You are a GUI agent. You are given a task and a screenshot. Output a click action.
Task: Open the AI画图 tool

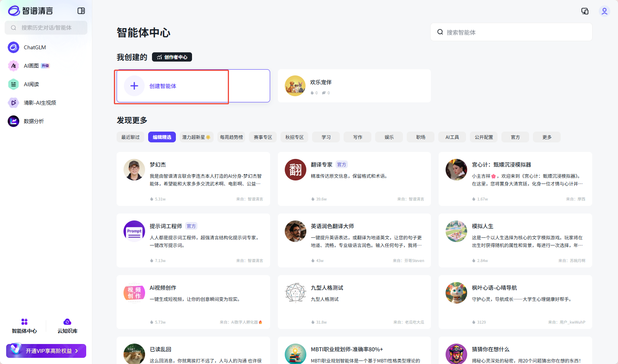point(31,66)
